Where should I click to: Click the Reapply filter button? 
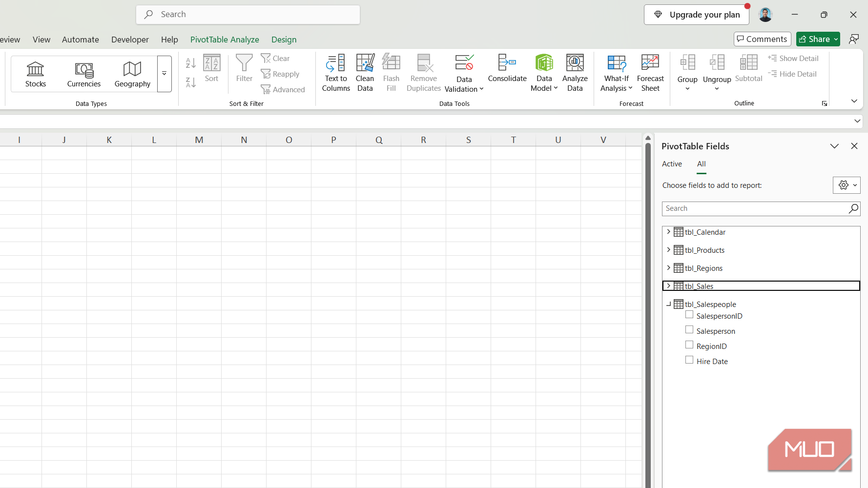pyautogui.click(x=280, y=74)
